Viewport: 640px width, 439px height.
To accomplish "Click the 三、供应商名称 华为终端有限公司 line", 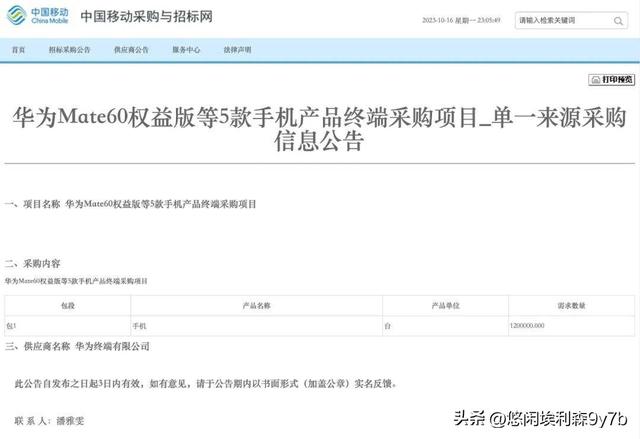I will click(x=77, y=346).
